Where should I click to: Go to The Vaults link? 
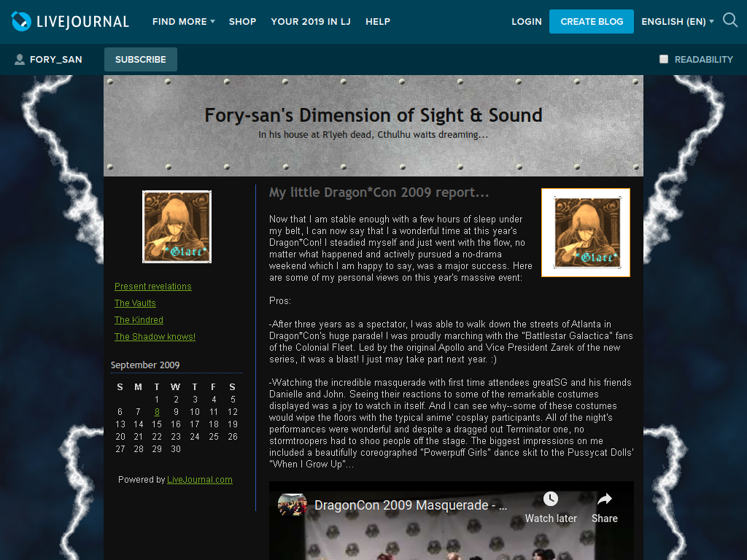tap(135, 303)
